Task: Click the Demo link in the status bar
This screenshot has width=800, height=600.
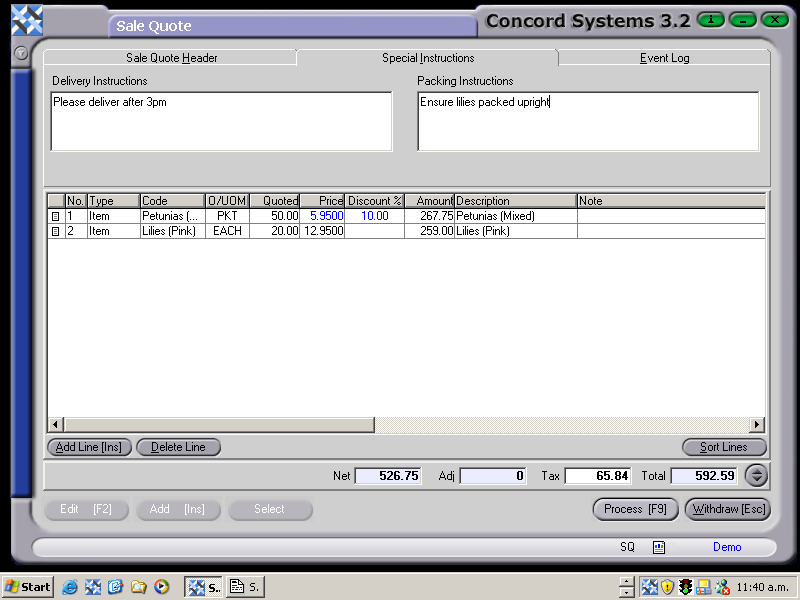Action: point(727,547)
